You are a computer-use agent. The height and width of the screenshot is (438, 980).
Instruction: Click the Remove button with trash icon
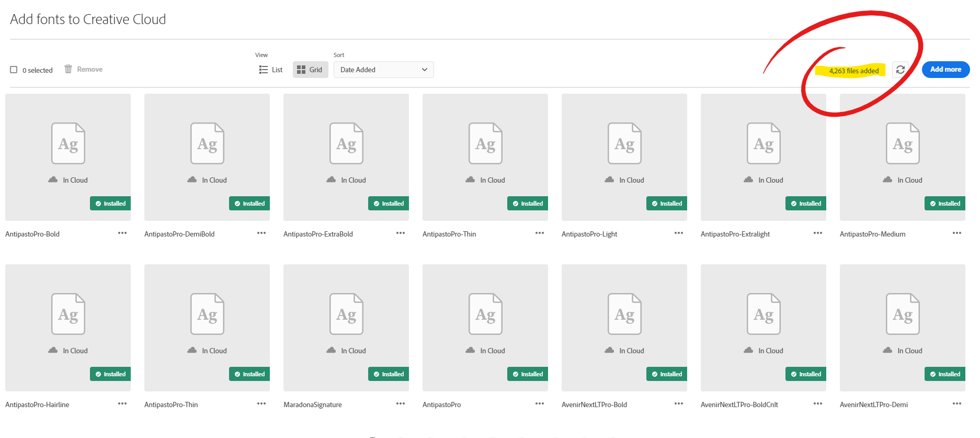click(x=84, y=69)
